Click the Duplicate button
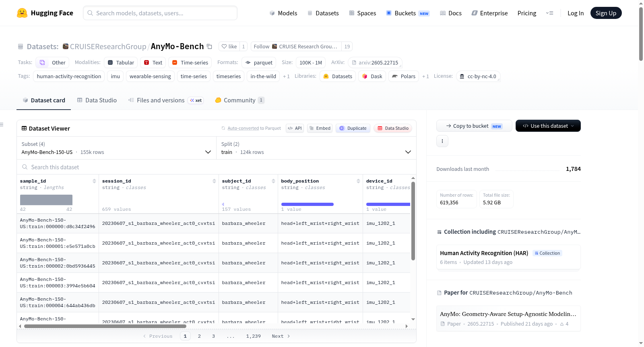 353,128
